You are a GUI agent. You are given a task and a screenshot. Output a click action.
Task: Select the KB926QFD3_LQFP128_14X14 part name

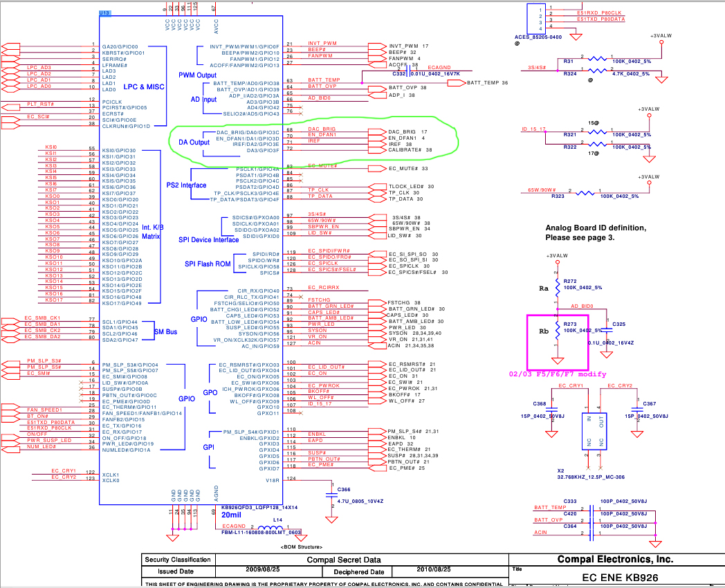(x=259, y=508)
